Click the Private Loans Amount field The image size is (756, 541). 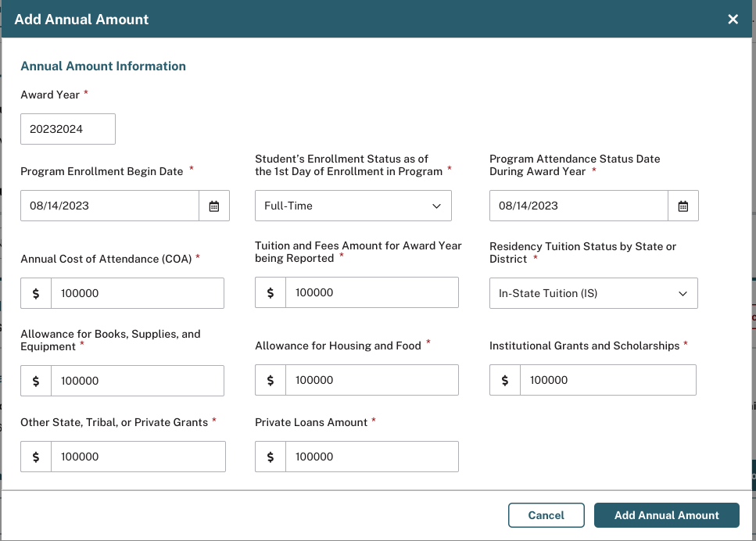click(x=372, y=457)
